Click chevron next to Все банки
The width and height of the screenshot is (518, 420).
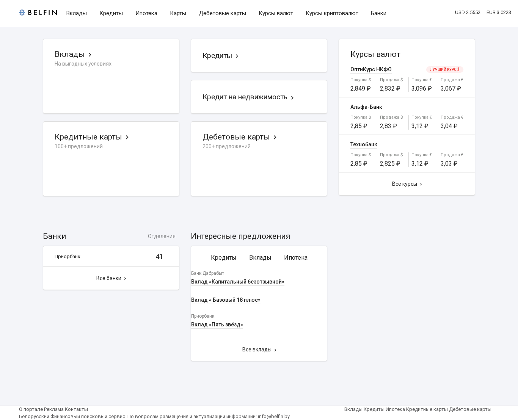[x=125, y=279]
